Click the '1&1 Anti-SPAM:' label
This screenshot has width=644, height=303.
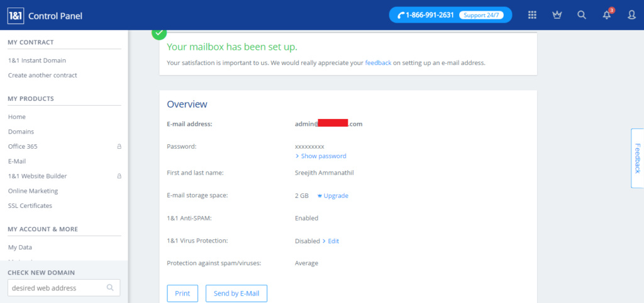pos(189,218)
